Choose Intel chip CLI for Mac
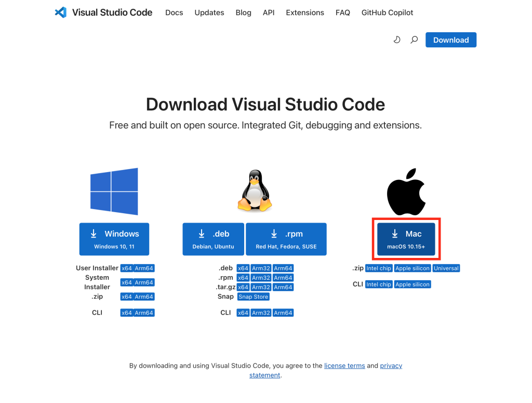Viewport: 532px width, 403px height. point(378,284)
